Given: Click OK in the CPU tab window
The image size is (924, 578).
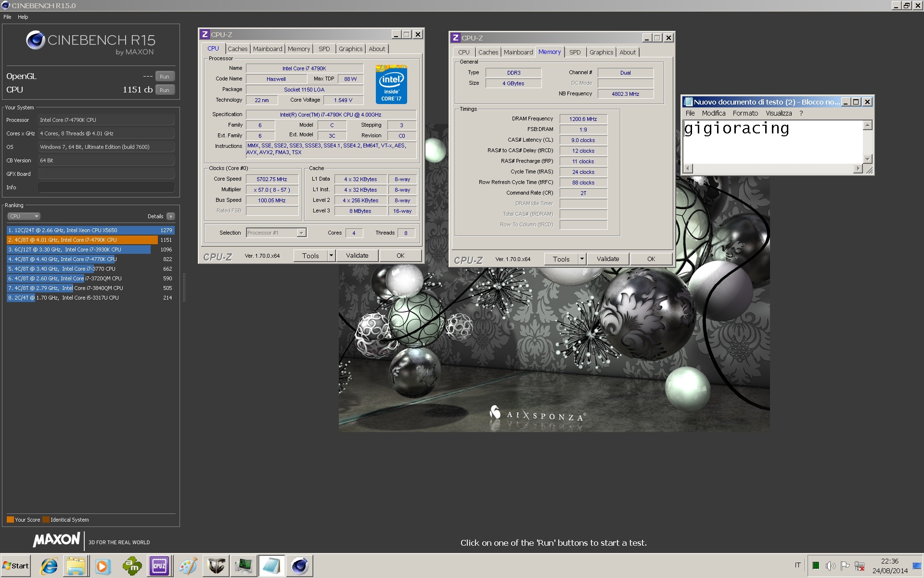Looking at the screenshot, I should click(x=400, y=256).
